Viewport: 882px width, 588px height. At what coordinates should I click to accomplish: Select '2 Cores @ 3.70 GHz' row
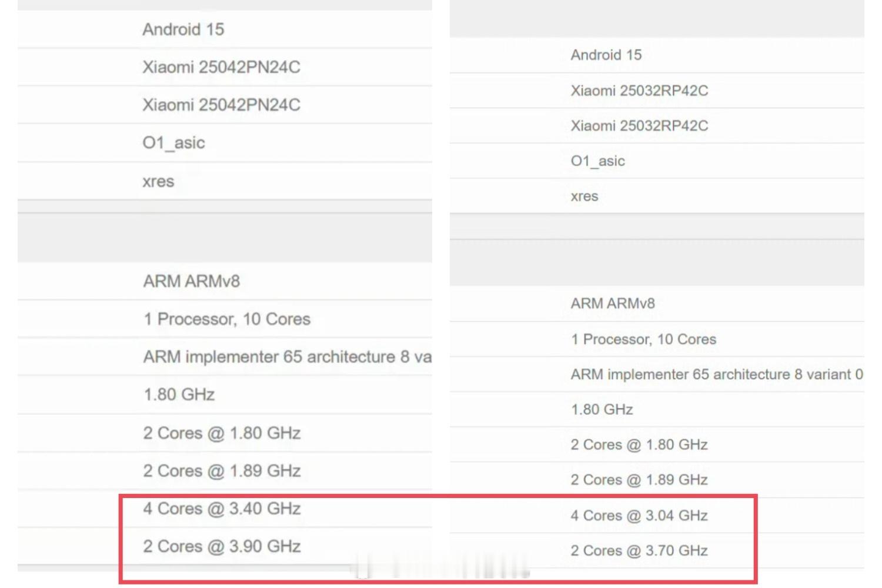coord(657,551)
